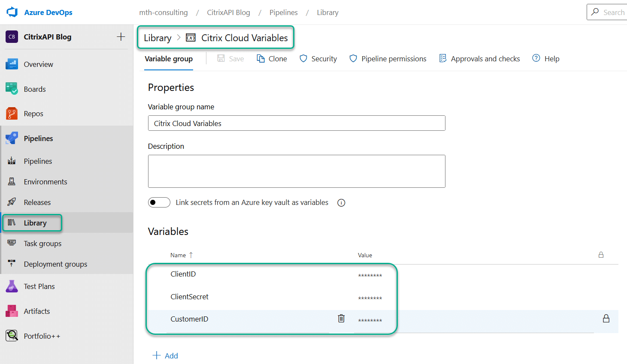
Task: Click the masked value of CustomerID
Action: pos(370,321)
